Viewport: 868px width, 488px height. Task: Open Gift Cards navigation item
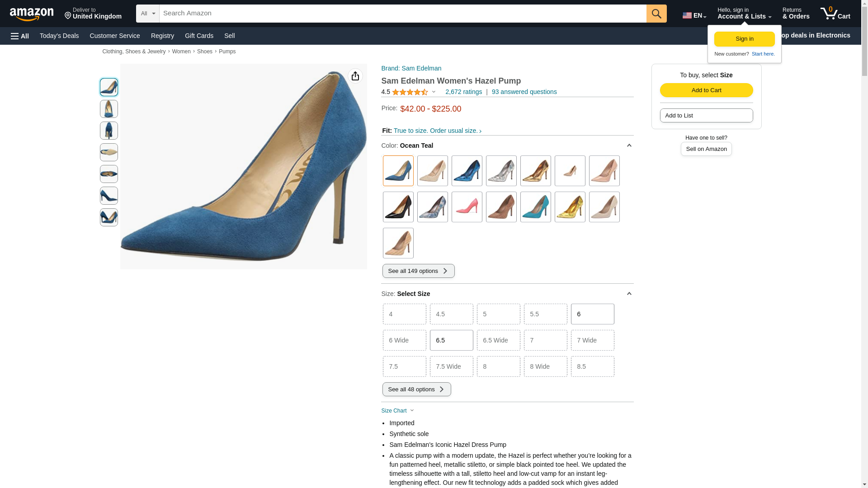point(199,36)
